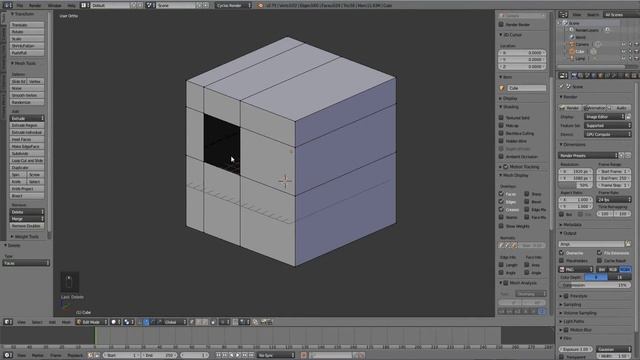Image resolution: width=640 pixels, height=360 pixels.
Task: Click the resolution percentage 50% slider
Action: coord(576,185)
